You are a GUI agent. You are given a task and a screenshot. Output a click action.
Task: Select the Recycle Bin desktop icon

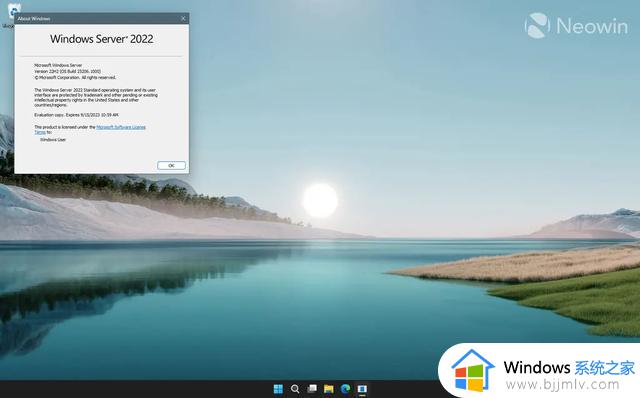[x=13, y=11]
